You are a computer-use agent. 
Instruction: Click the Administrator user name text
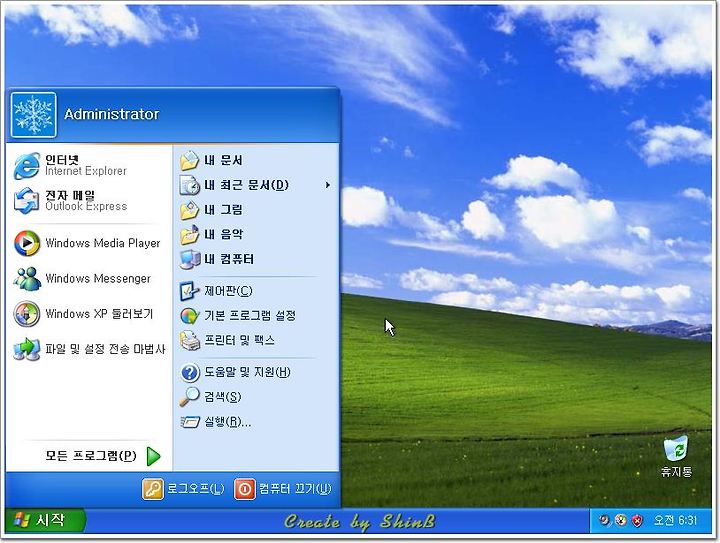pyautogui.click(x=112, y=114)
